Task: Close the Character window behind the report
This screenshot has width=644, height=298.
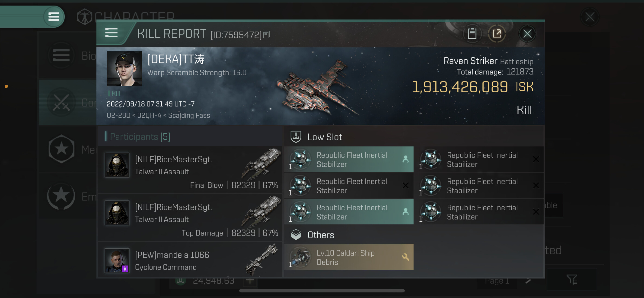Action: [590, 17]
